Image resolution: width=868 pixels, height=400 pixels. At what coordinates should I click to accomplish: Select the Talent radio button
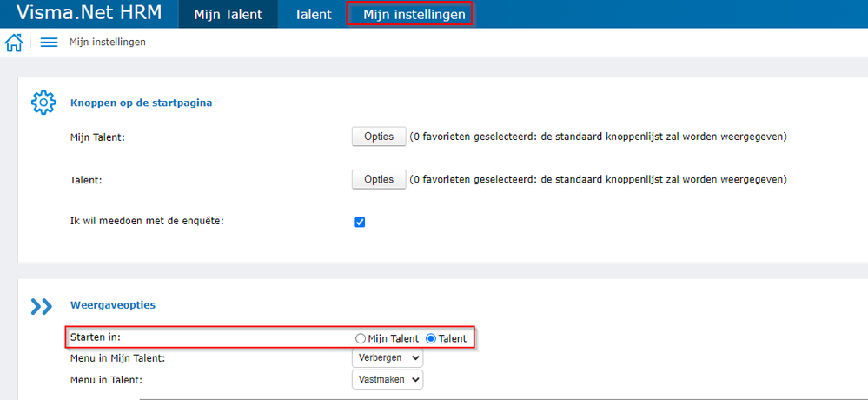(431, 338)
